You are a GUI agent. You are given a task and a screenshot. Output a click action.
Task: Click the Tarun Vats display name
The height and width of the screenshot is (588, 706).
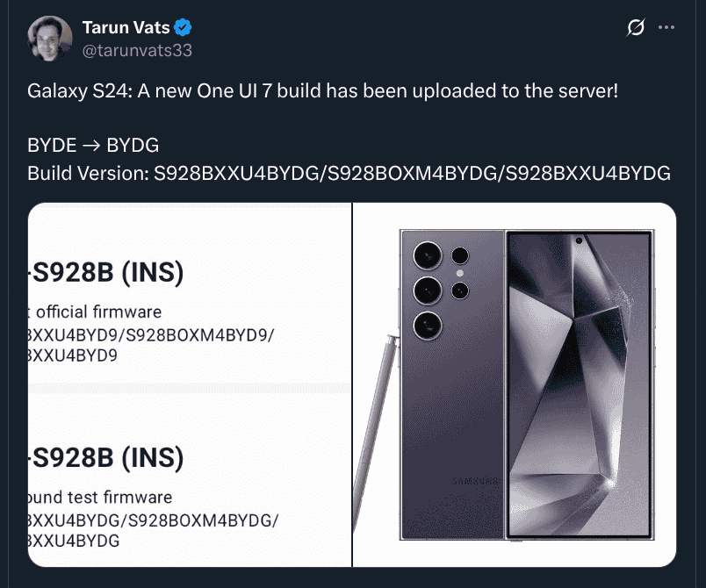coord(126,27)
